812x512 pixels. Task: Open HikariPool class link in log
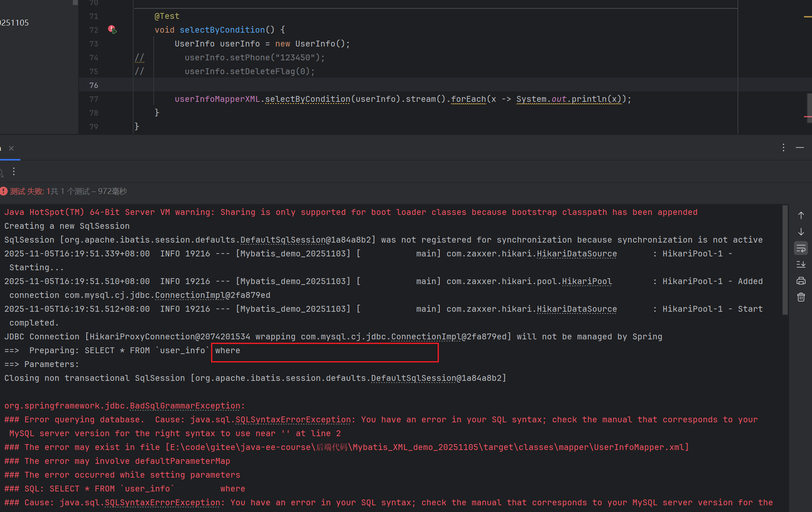tap(586, 281)
